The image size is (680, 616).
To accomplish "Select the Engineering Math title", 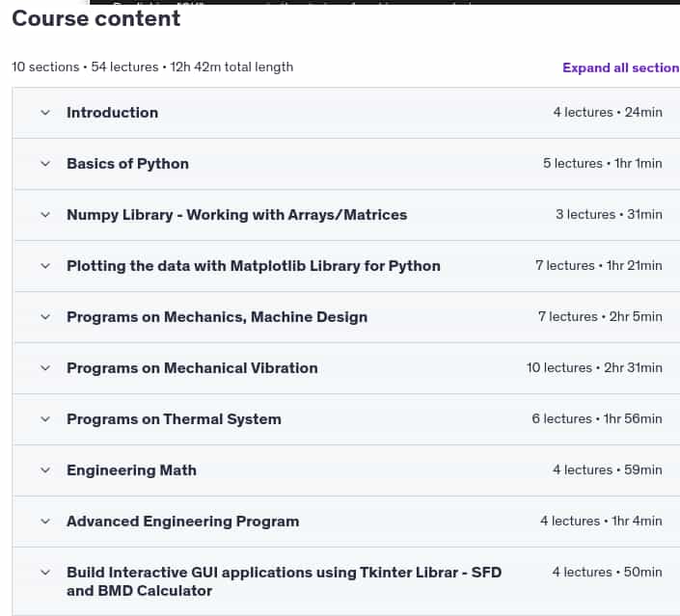I will tap(131, 470).
